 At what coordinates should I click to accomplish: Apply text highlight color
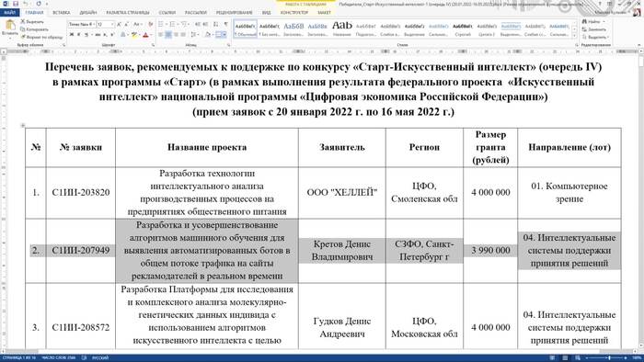134,35
